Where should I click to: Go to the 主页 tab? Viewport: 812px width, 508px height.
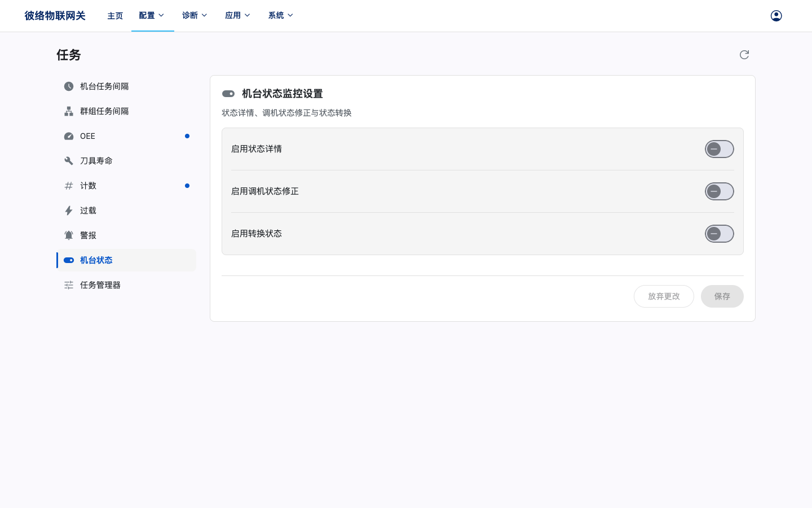[x=115, y=16]
